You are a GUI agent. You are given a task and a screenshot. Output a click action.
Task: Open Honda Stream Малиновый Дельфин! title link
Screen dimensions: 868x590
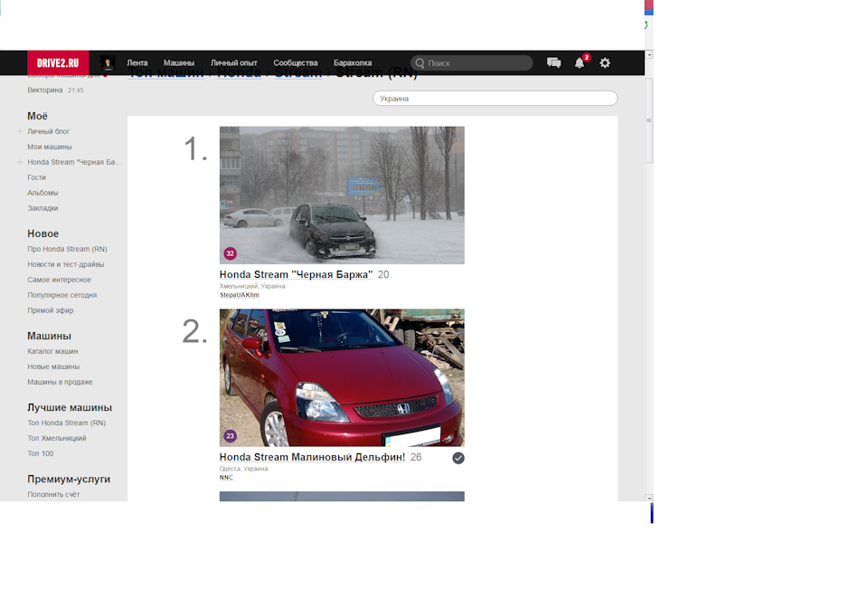coord(312,458)
